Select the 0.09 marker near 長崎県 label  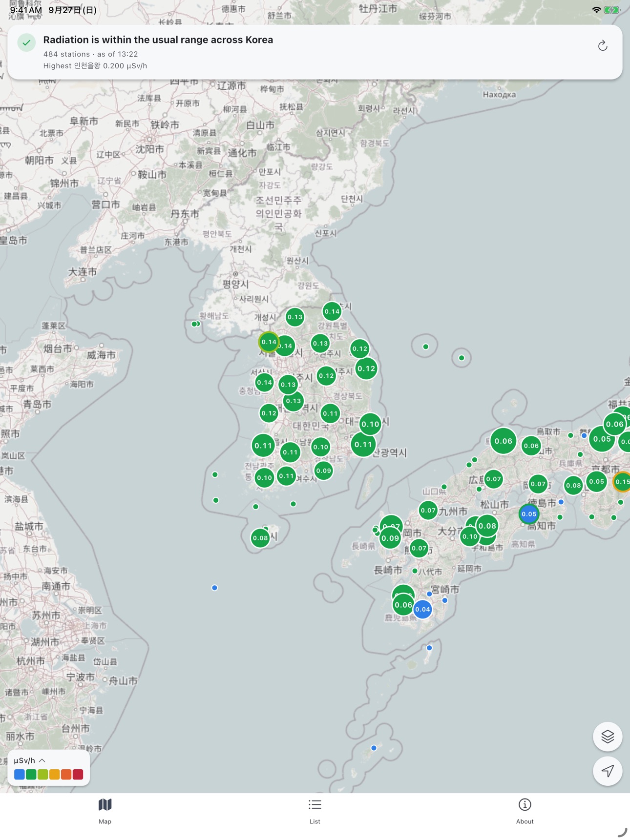click(390, 538)
